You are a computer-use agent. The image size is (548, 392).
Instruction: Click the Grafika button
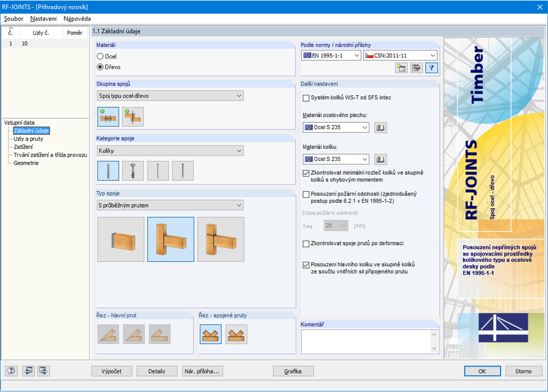293,371
